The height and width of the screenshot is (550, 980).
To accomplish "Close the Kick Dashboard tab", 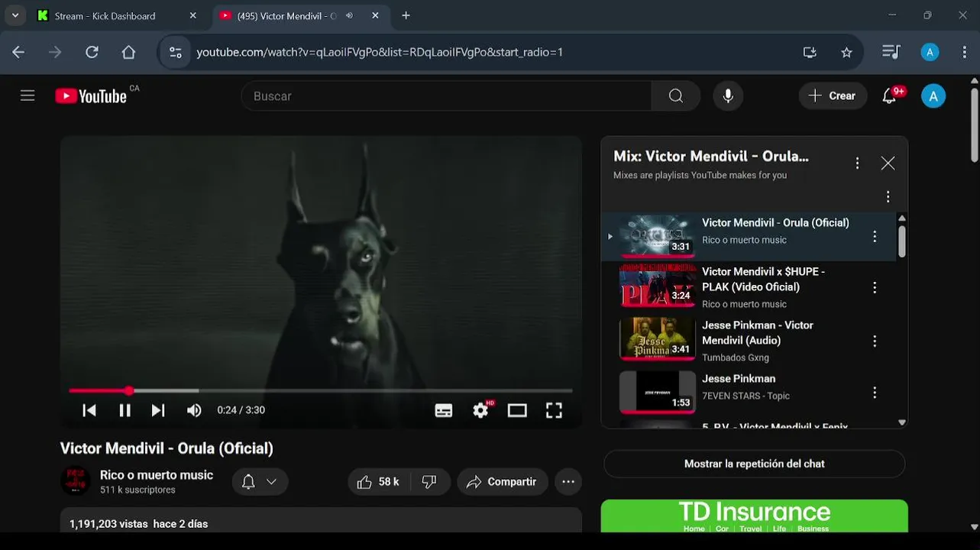I will tap(192, 15).
